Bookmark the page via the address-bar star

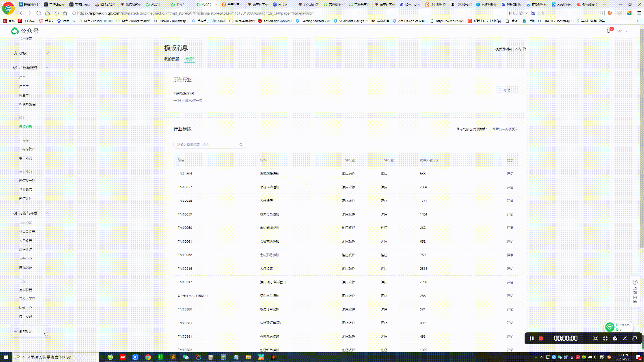pyautogui.click(x=521, y=13)
